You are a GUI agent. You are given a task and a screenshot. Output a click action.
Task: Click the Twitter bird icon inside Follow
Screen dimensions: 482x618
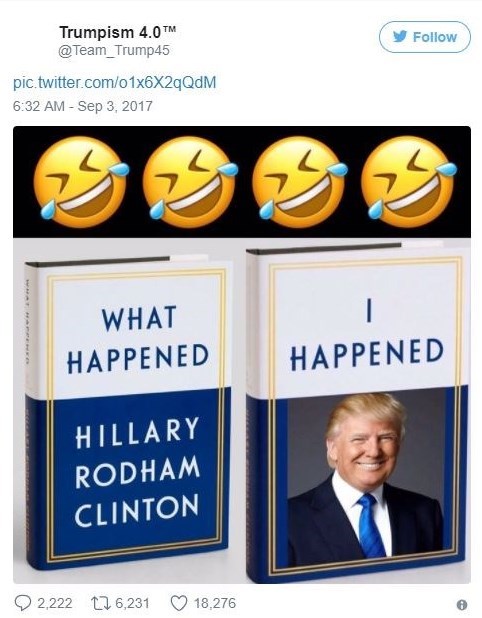coord(400,37)
